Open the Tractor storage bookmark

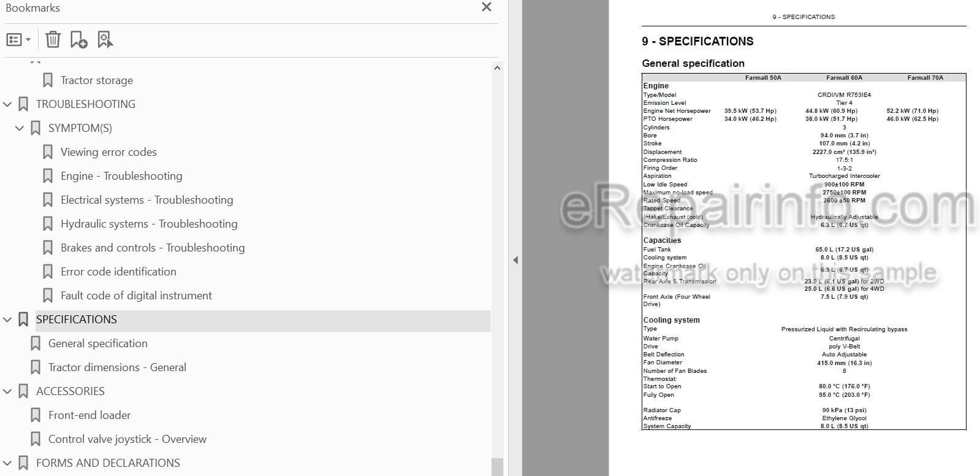[97, 80]
